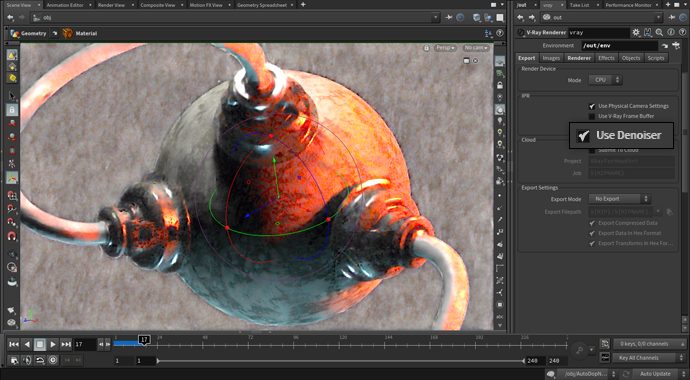690x380 pixels.
Task: Jump to last frame of timeline
Action: pos(66,344)
